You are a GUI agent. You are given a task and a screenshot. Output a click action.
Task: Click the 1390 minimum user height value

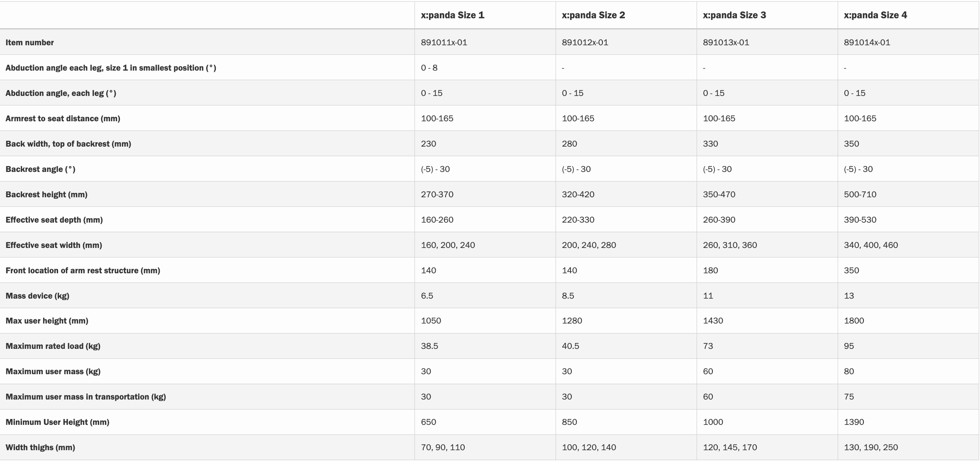point(854,422)
